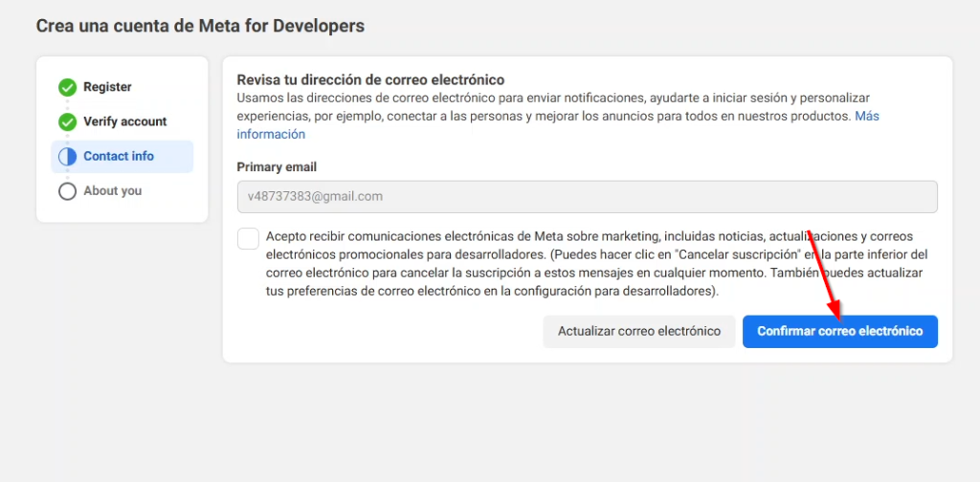The width and height of the screenshot is (980, 482).
Task: Click Confirmar correo electrónico button
Action: click(840, 332)
